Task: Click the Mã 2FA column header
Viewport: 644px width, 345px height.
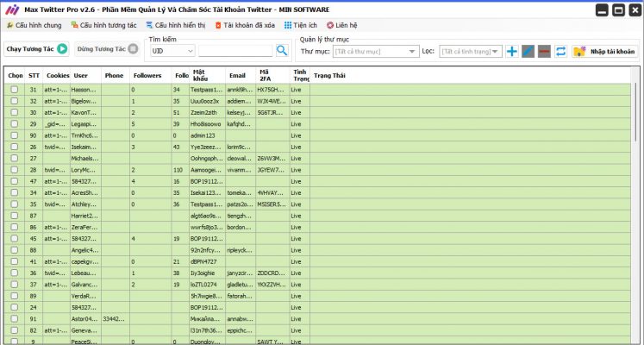Action: (x=272, y=76)
